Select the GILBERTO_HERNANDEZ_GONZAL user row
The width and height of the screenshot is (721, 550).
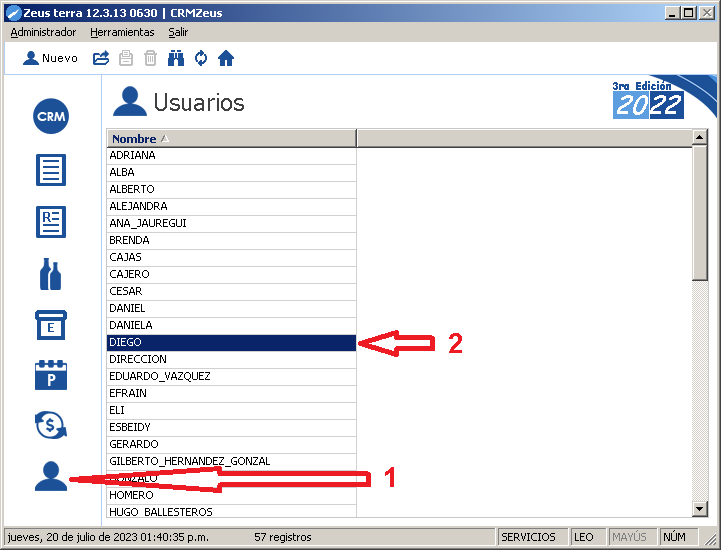tap(232, 462)
